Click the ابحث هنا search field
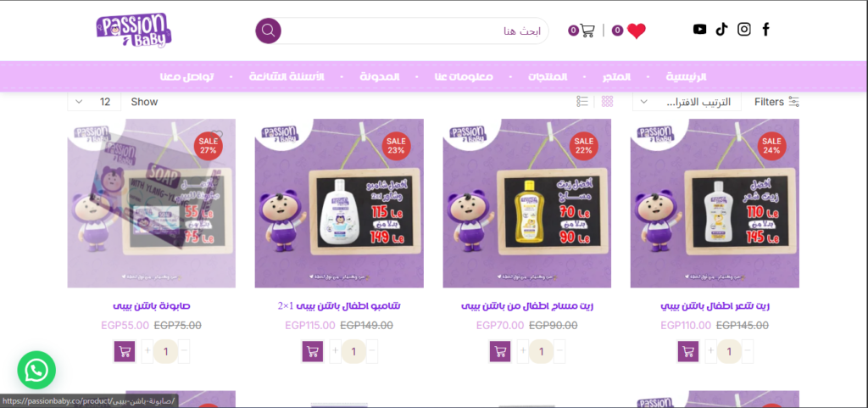 [414, 31]
